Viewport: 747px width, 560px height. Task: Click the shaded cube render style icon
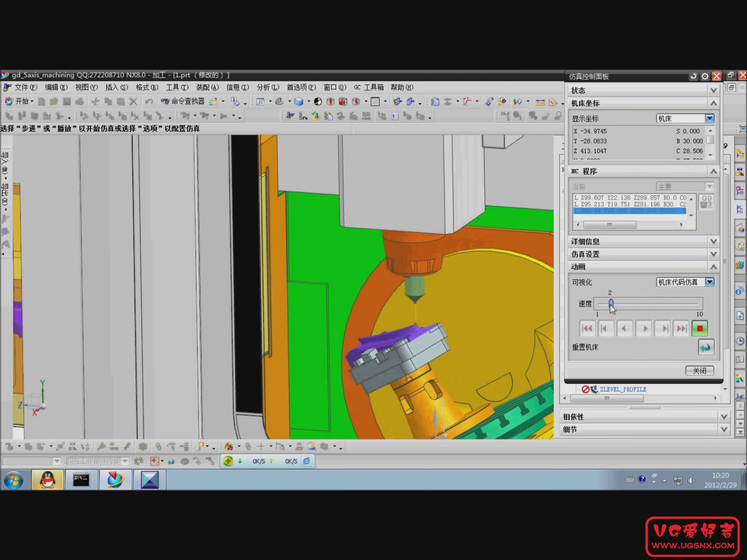click(299, 102)
